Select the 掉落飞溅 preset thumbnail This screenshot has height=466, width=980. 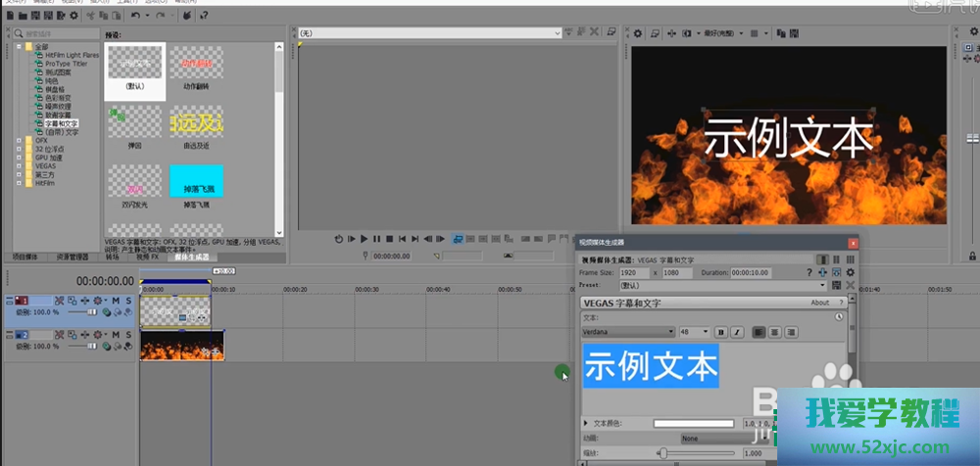coord(196,182)
